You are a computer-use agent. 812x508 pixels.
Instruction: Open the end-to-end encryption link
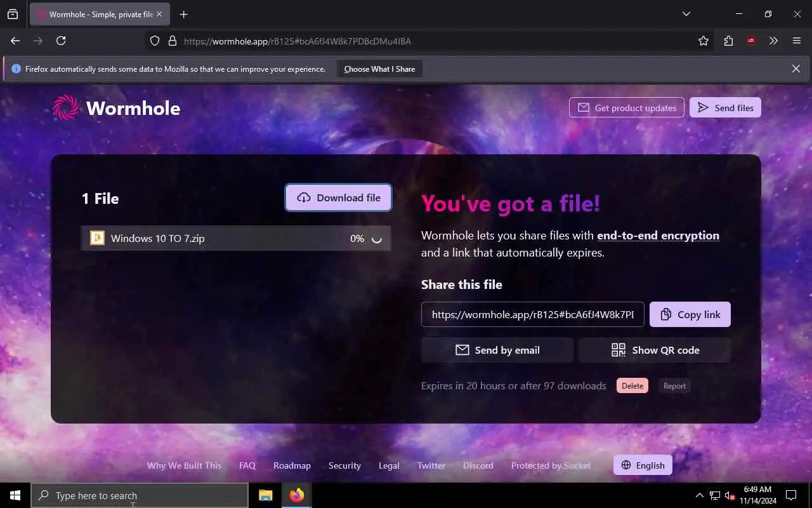tap(658, 236)
